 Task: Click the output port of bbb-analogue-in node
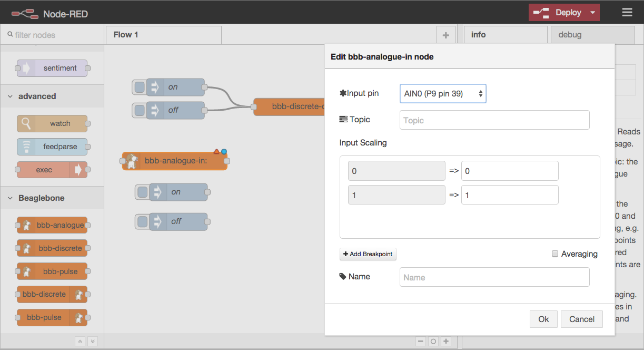pos(227,161)
